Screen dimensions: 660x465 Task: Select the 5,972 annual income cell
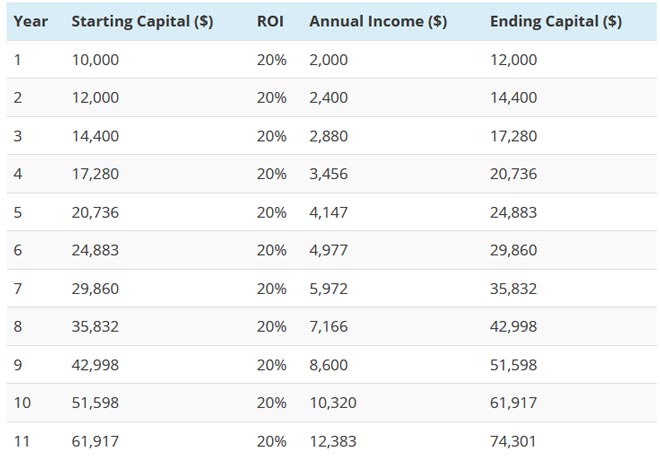coord(329,288)
